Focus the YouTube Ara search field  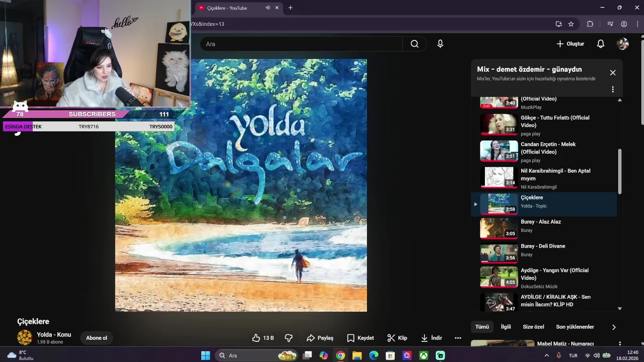click(x=301, y=44)
